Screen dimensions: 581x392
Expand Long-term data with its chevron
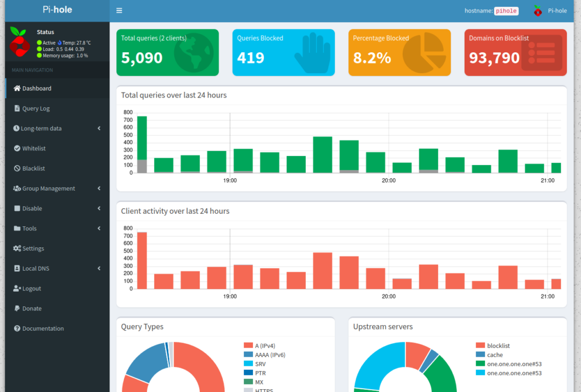[99, 128]
